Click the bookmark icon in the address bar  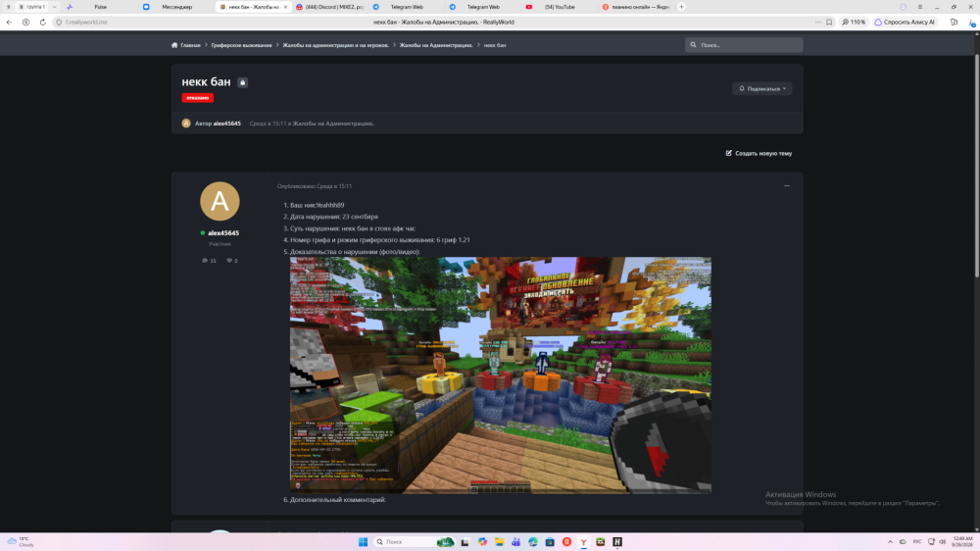tap(829, 22)
